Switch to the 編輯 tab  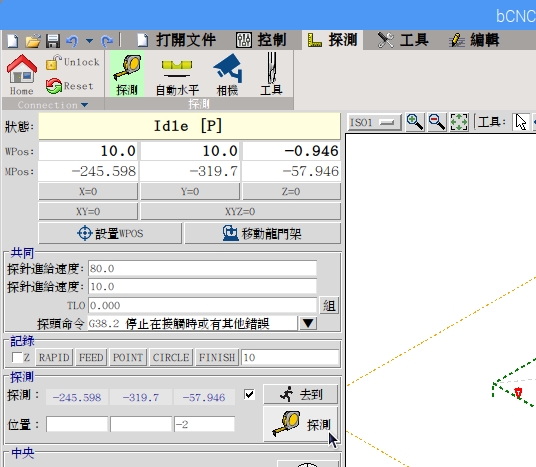[474, 40]
